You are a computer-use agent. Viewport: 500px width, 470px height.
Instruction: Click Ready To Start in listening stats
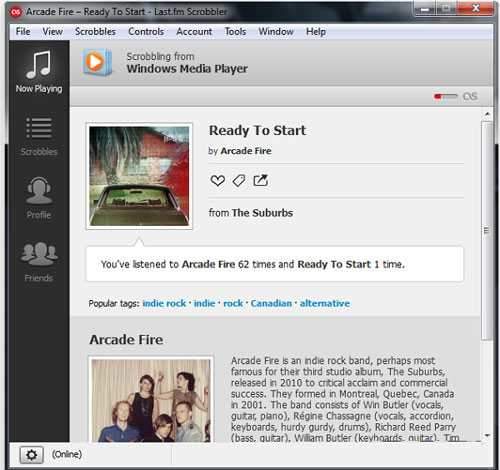334,264
